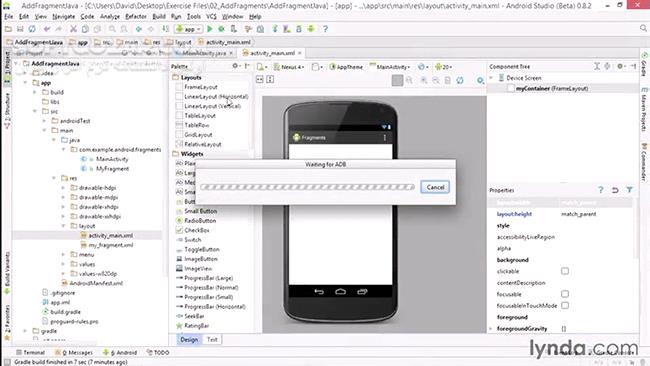Click the designer zoom to fit icon
This screenshot has width=650, height=366.
(397, 80)
